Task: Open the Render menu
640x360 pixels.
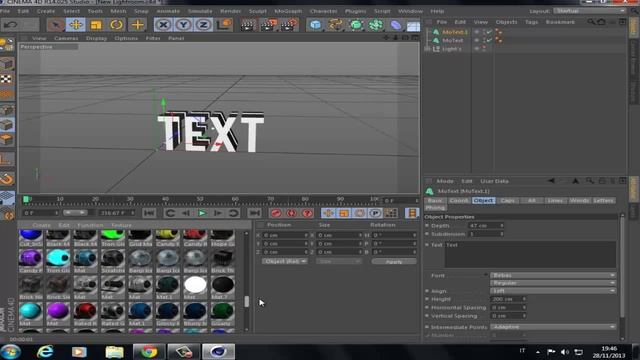Action: pos(231,11)
